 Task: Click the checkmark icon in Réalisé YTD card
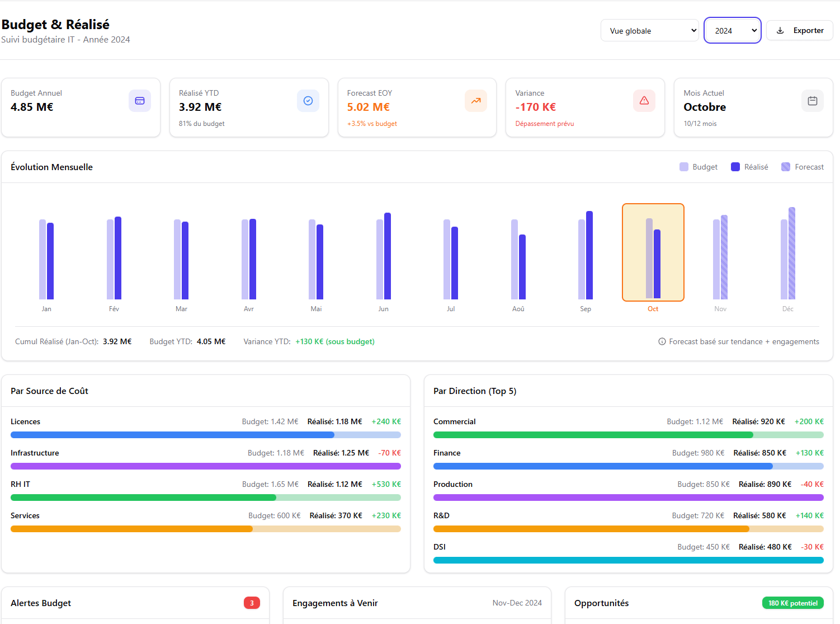308,101
